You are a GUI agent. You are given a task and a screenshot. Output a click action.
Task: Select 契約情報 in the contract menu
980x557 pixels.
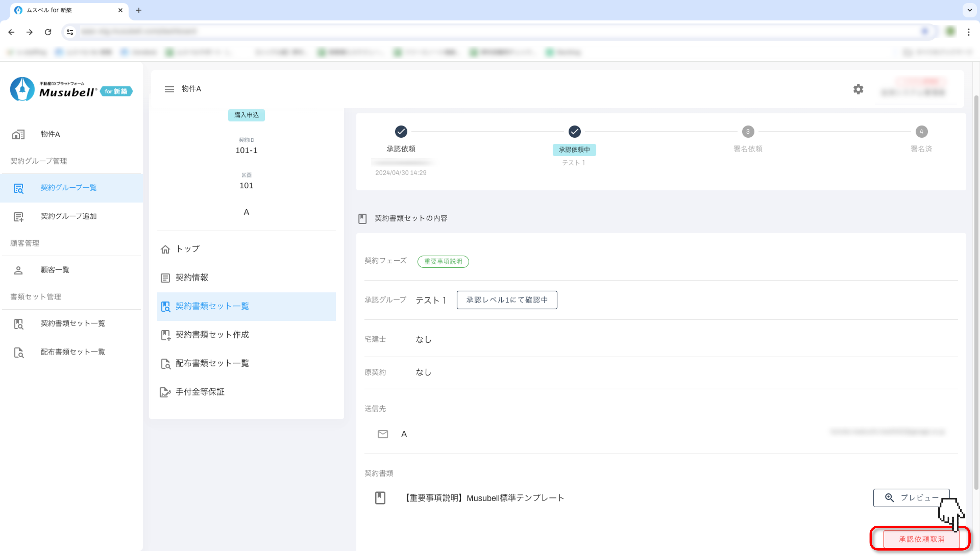(192, 278)
